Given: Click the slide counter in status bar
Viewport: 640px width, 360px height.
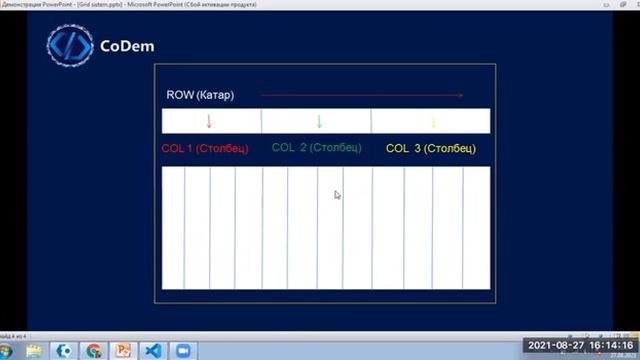Looking at the screenshot, I should 13,336.
